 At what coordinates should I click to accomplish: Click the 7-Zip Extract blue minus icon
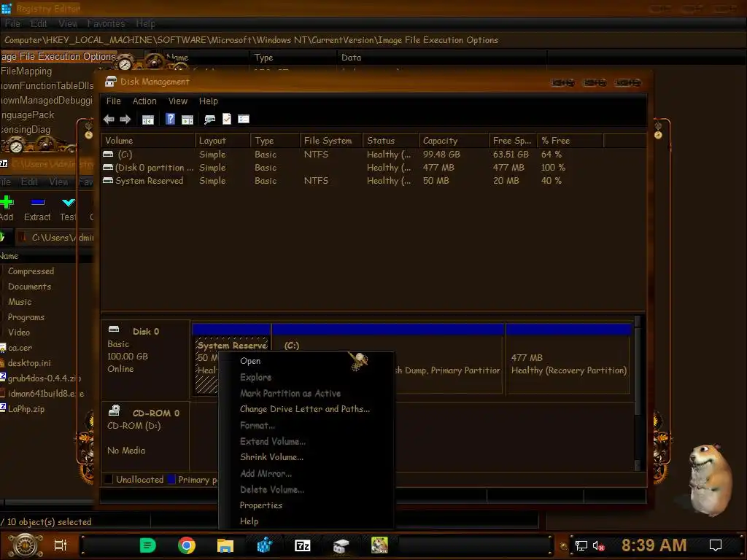click(x=38, y=203)
